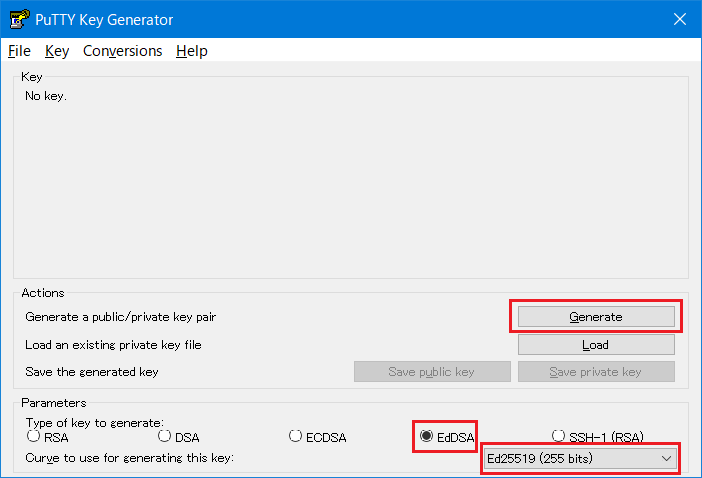Choose the DSA key type option
Screen dimensions: 702x478
point(165,436)
